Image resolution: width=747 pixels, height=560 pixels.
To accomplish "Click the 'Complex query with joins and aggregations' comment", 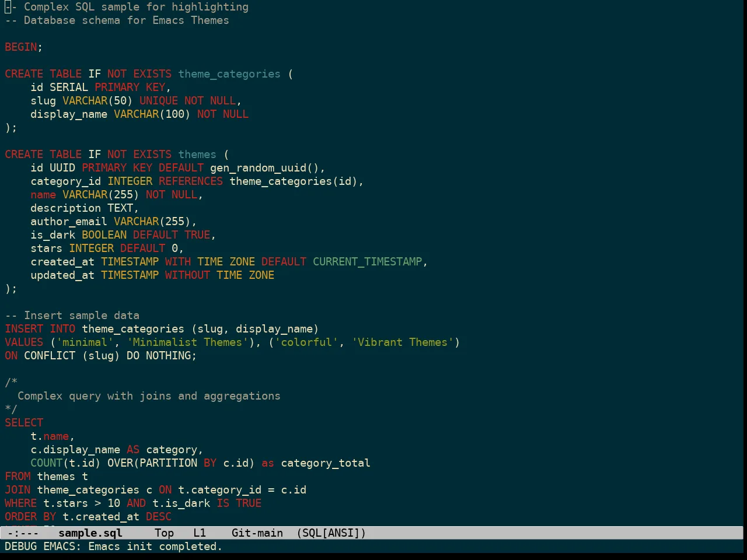I will click(x=149, y=395).
